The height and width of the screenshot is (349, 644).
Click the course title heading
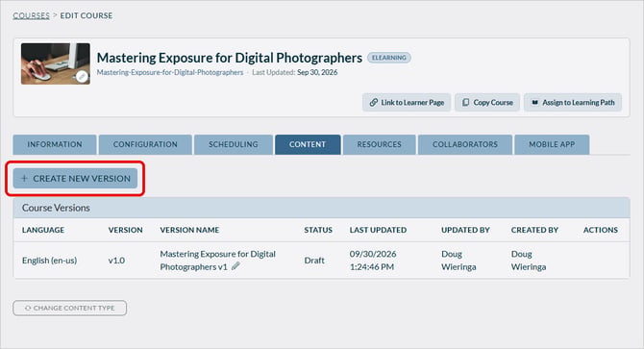coord(230,58)
